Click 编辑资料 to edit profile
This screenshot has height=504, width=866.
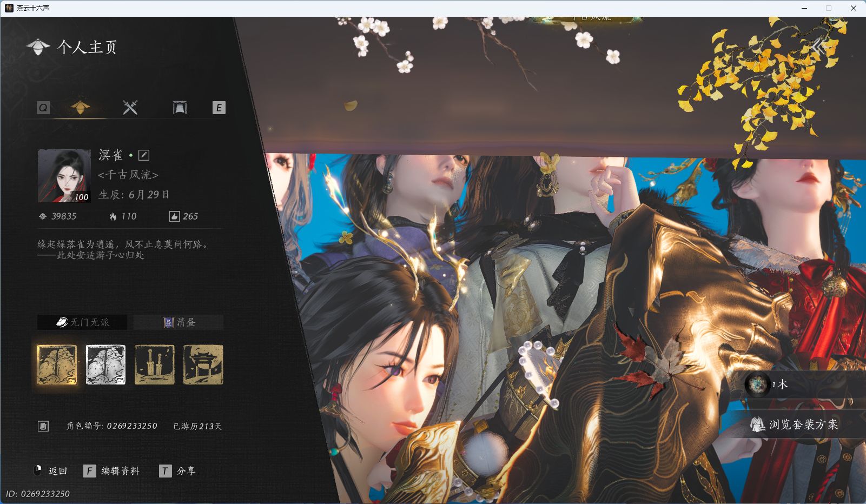coord(113,471)
